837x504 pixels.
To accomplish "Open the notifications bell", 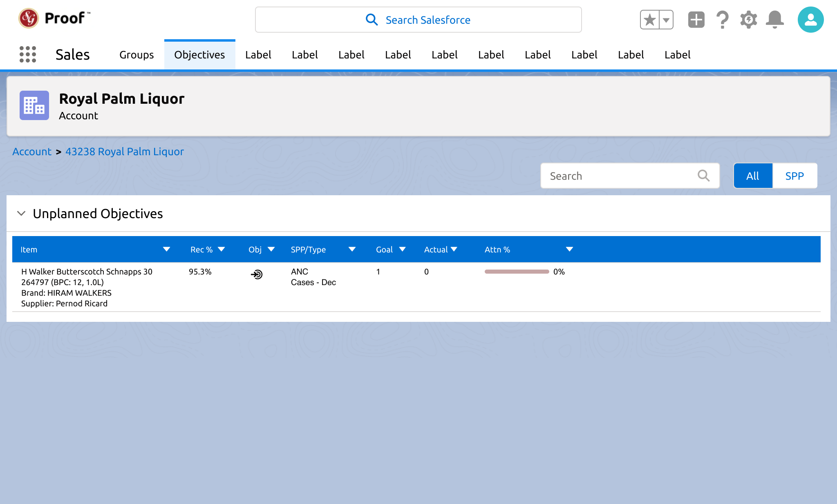I will [774, 20].
